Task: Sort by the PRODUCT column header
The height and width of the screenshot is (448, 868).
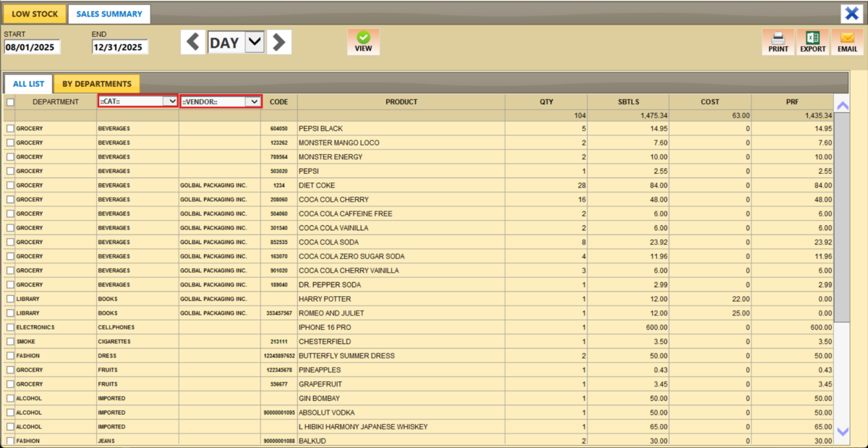Action: [x=401, y=102]
